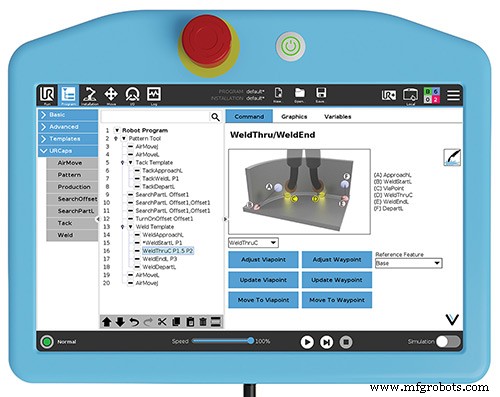Viewport: 500px width, 397px height.
Task: Click the Adjust Viapoint button
Action: (263, 260)
